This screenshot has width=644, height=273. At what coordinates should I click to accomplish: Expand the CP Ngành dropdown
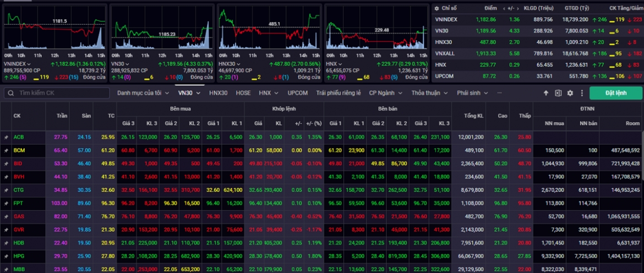click(x=385, y=93)
